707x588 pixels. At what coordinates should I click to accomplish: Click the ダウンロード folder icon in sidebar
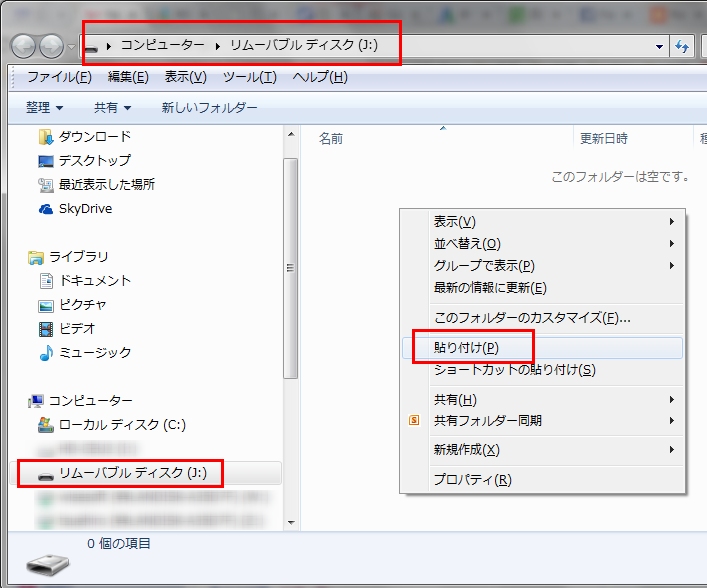[x=45, y=136]
